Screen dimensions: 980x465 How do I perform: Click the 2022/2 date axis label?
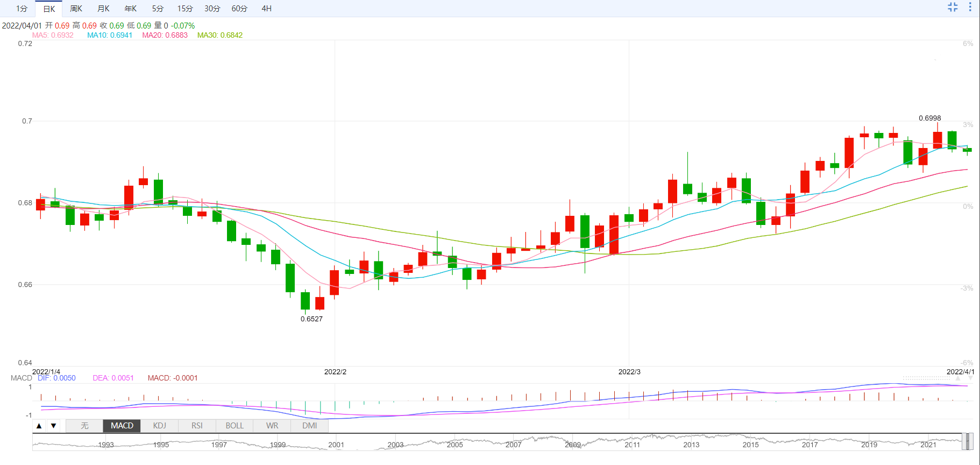[335, 371]
